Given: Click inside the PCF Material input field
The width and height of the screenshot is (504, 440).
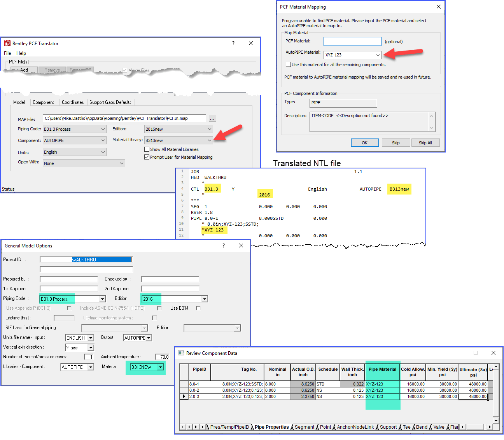Looking at the screenshot, I should pyautogui.click(x=352, y=41).
